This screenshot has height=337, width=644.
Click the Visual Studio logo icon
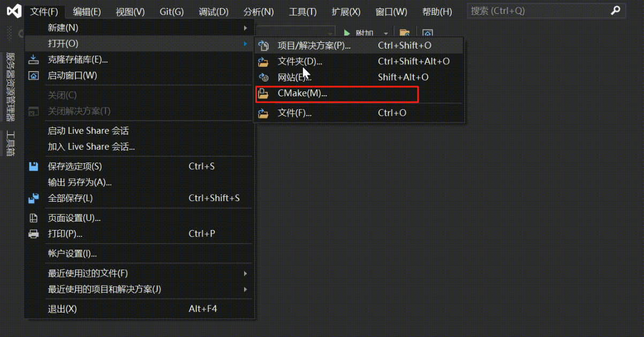pyautogui.click(x=14, y=11)
